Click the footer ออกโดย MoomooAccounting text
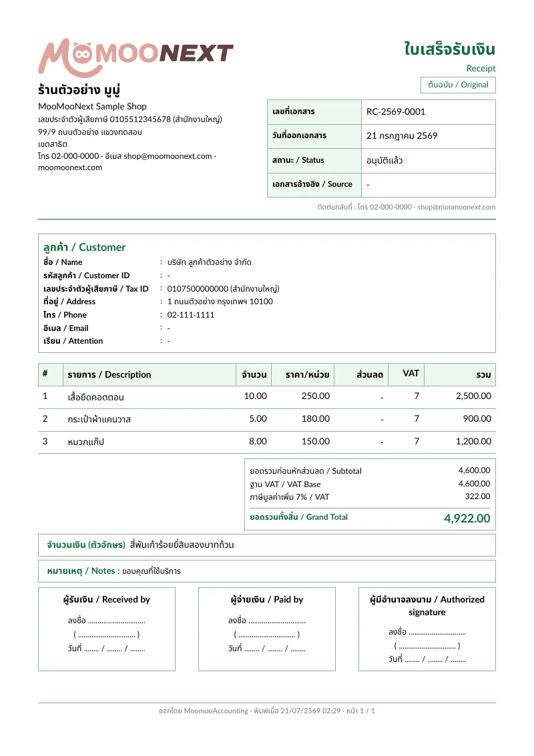The height and width of the screenshot is (756, 534). pyautogui.click(x=204, y=711)
